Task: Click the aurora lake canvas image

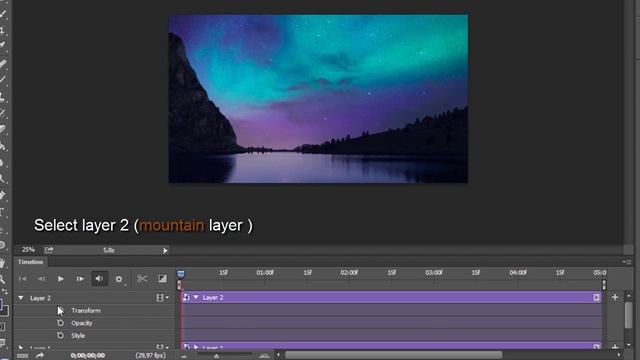Action: click(x=318, y=99)
